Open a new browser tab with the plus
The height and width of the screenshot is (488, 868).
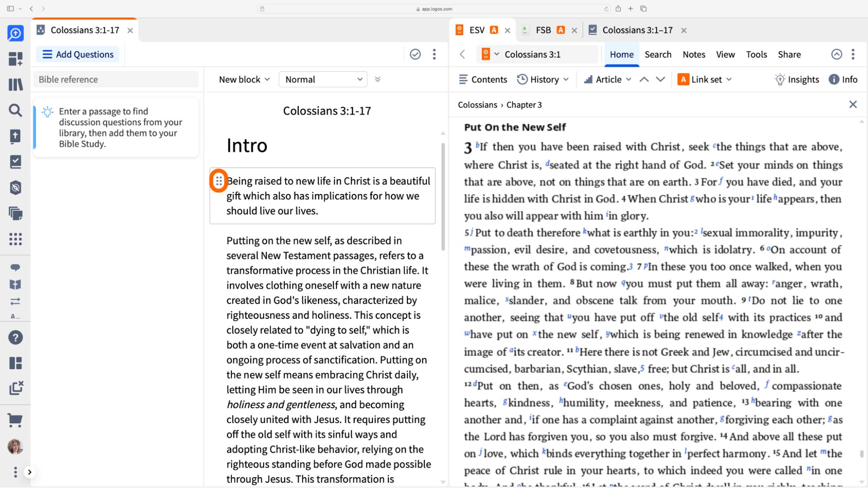click(630, 9)
